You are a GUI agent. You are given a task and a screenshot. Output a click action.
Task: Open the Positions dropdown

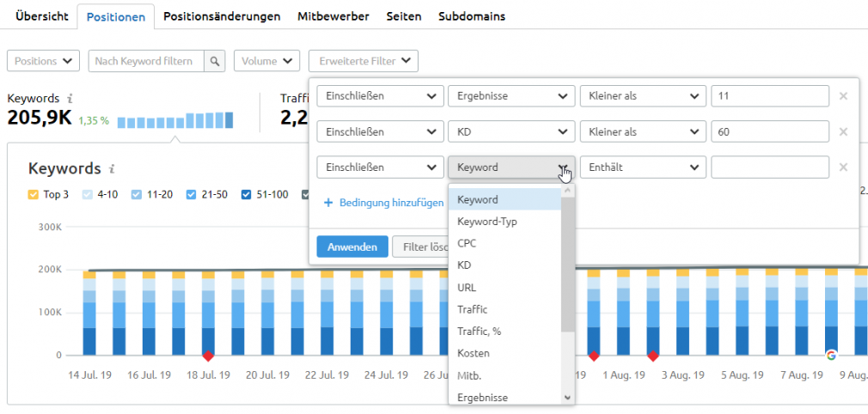[43, 61]
